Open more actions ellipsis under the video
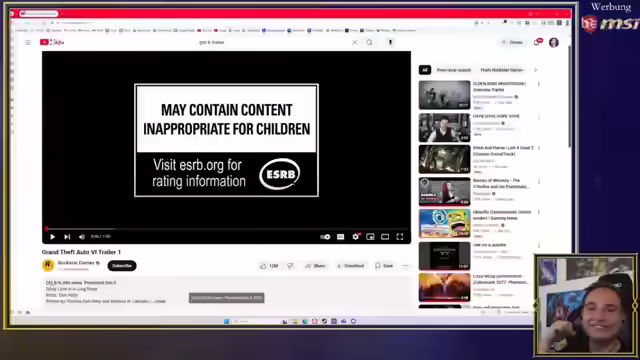Screen dimensions: 640x360 [x=405, y=266]
